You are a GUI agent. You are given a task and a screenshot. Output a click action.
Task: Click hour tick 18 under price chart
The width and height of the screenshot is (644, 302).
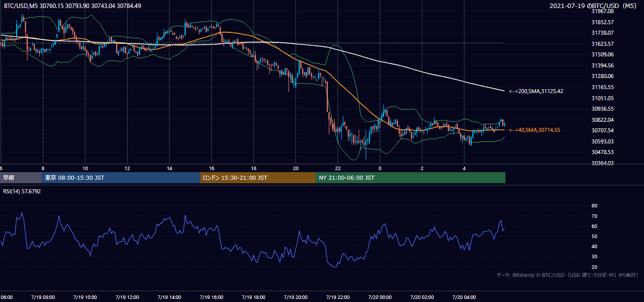pyautogui.click(x=253, y=168)
